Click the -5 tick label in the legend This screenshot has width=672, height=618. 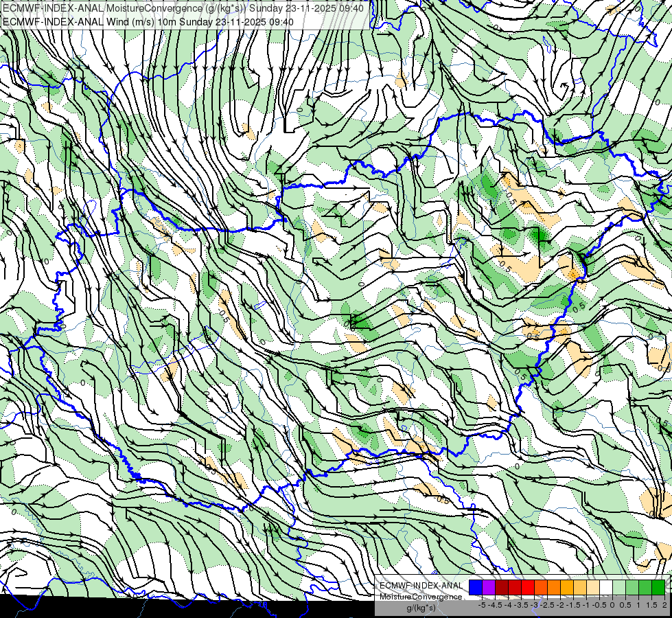pyautogui.click(x=482, y=605)
